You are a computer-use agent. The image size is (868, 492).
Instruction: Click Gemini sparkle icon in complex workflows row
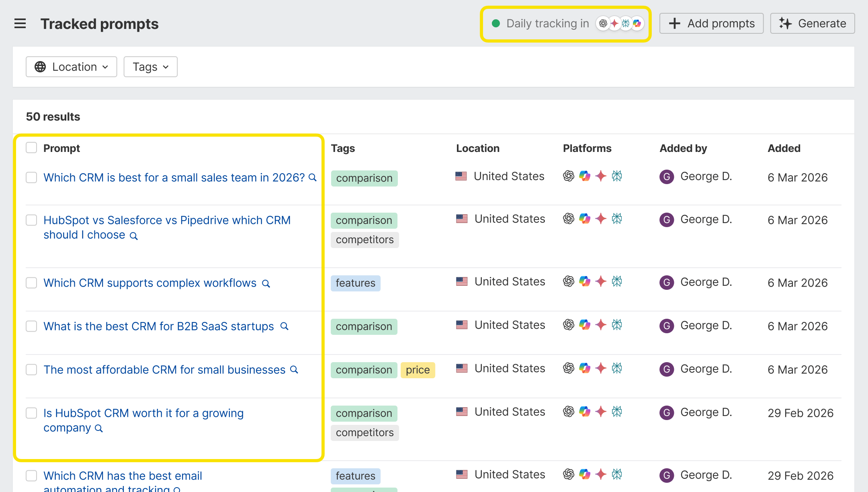pyautogui.click(x=601, y=281)
